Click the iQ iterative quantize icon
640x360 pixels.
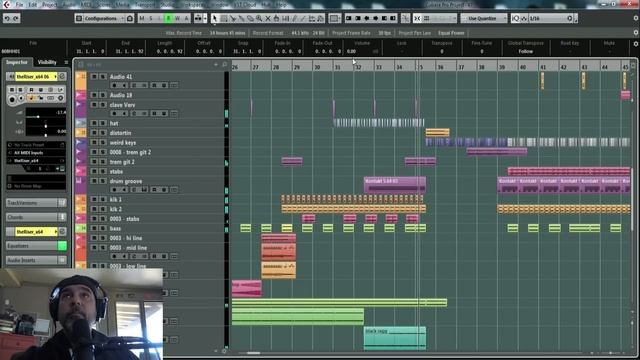pos(516,18)
